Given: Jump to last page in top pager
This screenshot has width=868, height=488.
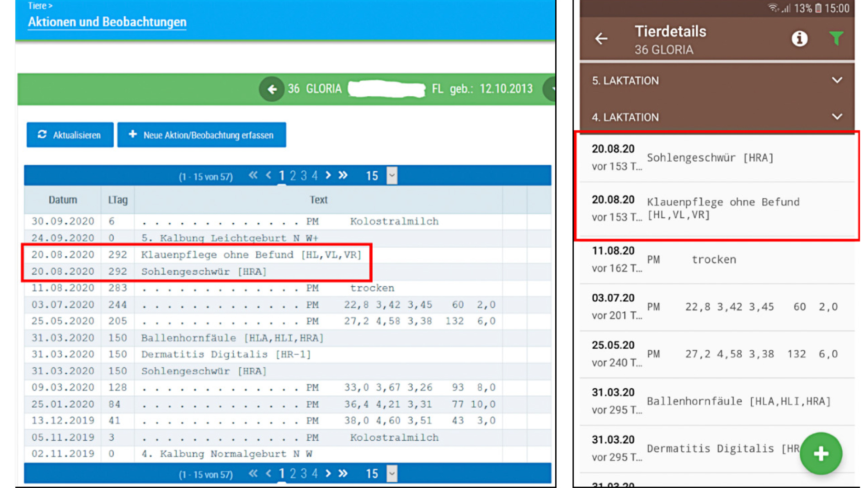Looking at the screenshot, I should [x=344, y=175].
